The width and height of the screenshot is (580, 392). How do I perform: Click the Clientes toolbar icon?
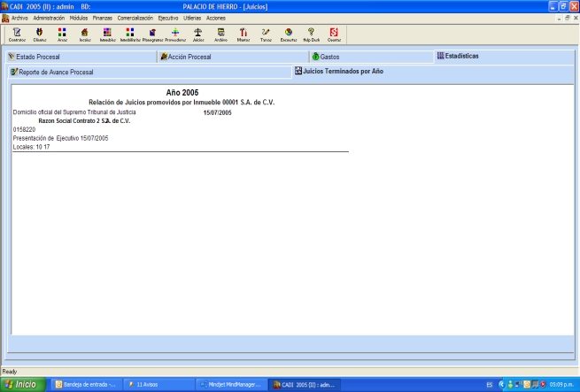click(x=39, y=35)
